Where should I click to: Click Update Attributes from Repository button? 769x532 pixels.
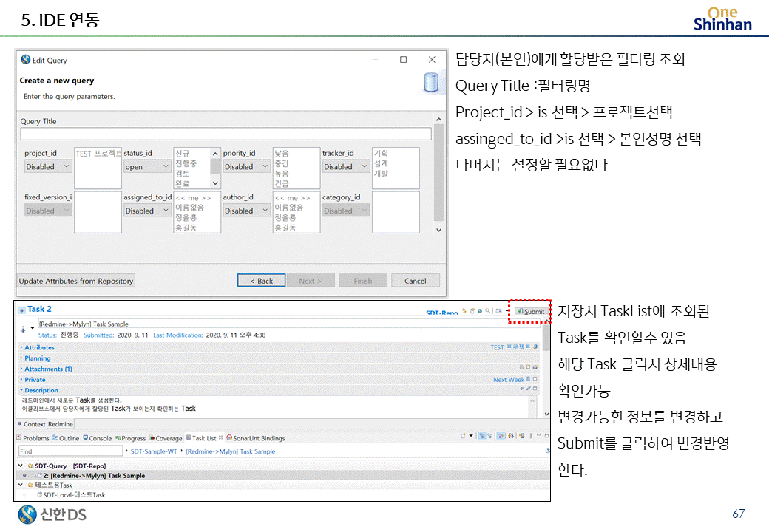tap(76, 281)
